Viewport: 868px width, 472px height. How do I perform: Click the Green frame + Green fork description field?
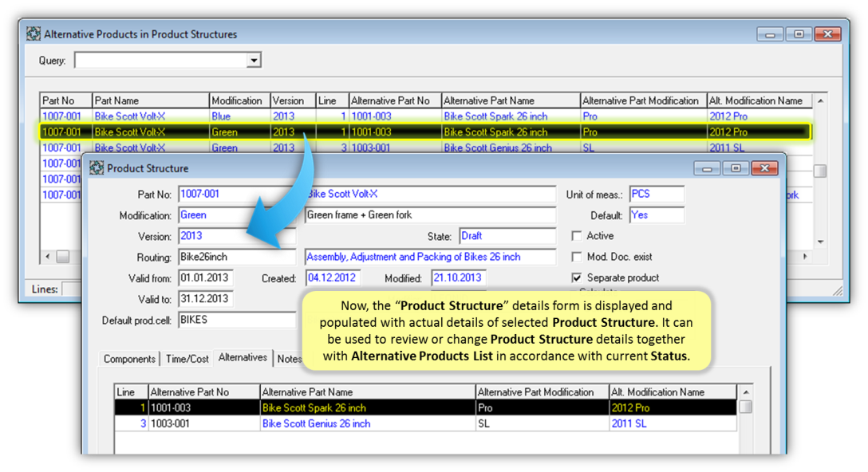[430, 215]
